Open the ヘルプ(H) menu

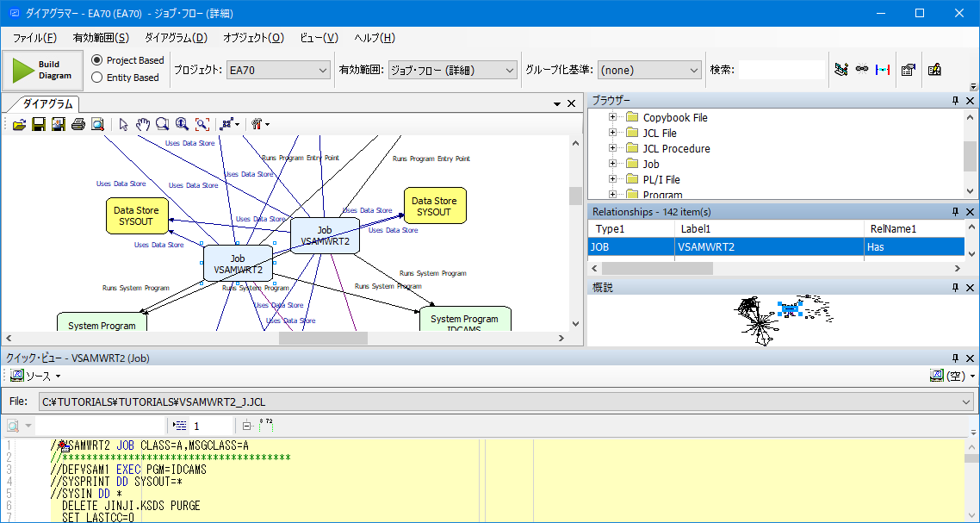pos(375,38)
